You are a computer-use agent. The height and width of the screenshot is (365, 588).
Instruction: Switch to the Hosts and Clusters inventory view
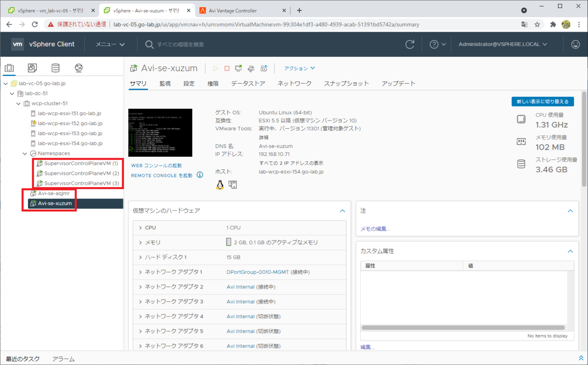pyautogui.click(x=9, y=68)
